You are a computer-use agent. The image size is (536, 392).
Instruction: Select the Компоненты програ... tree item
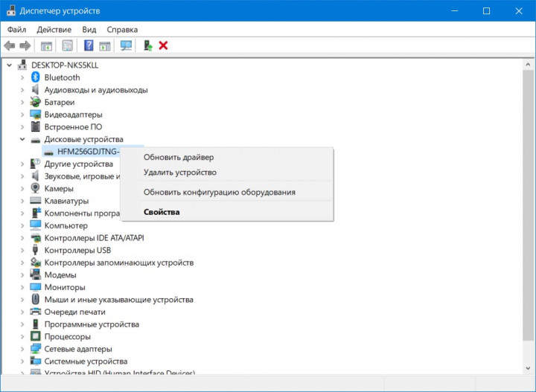click(x=82, y=213)
